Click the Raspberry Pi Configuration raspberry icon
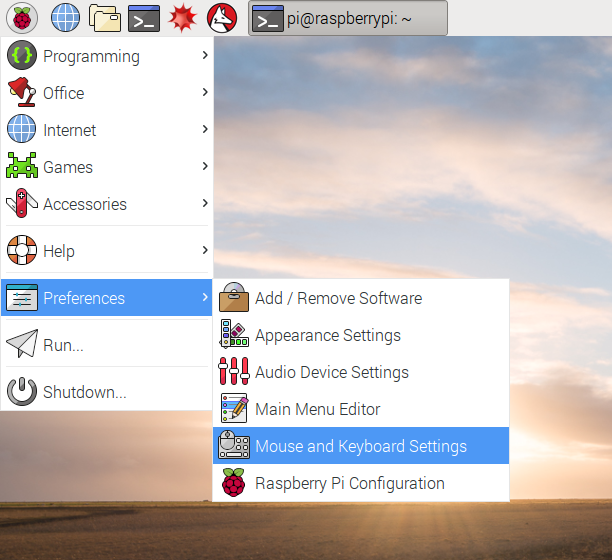The image size is (612, 560). coord(234,482)
